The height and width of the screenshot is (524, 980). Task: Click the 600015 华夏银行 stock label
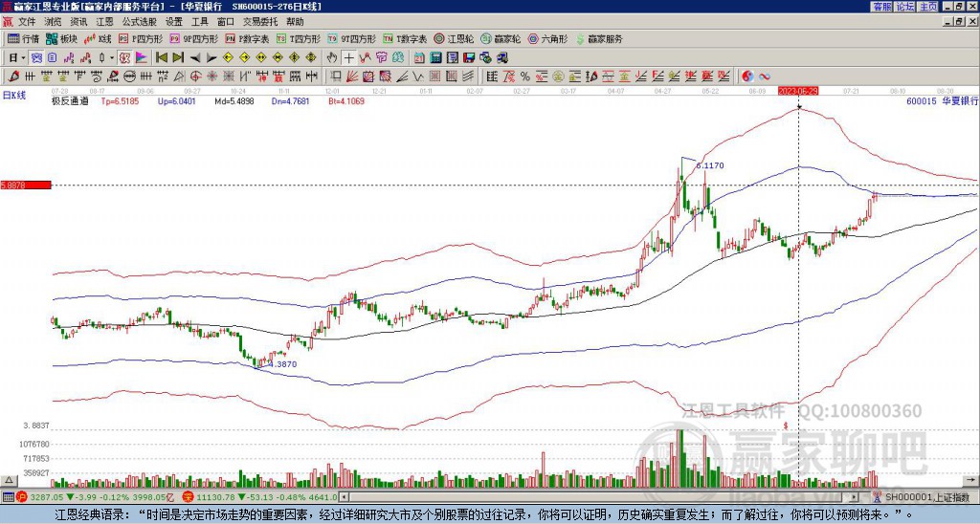942,100
